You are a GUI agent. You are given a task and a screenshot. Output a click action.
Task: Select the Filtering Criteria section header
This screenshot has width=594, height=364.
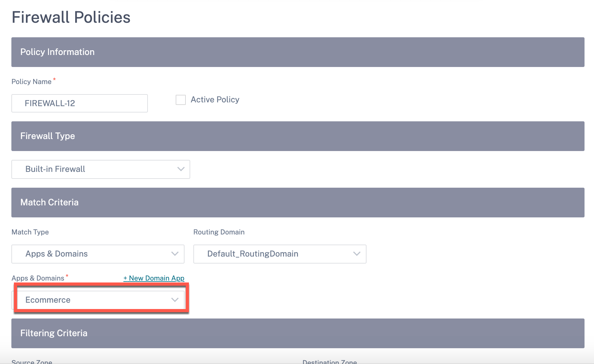298,333
